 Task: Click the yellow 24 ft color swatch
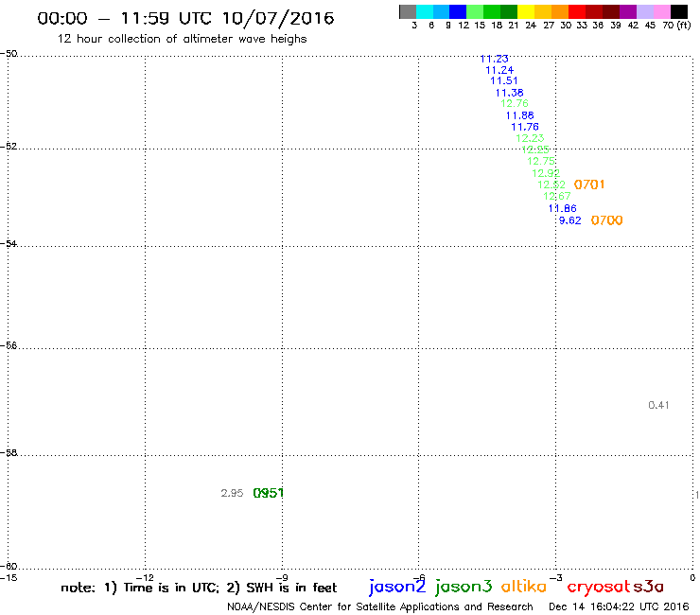click(x=526, y=11)
